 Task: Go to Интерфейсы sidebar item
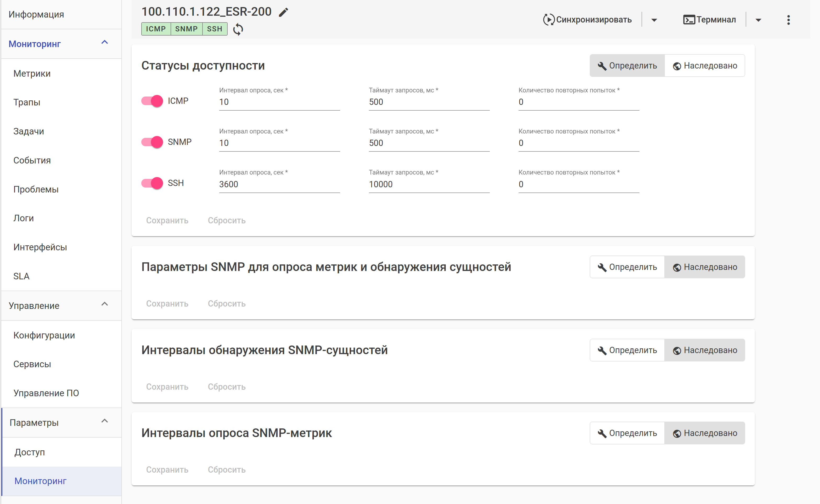point(40,247)
